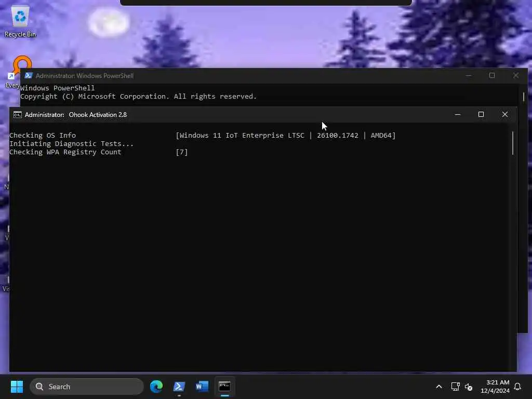The width and height of the screenshot is (532, 399).
Task: Click the 'Checking WPA Registry Count' line
Action: pyautogui.click(x=65, y=152)
